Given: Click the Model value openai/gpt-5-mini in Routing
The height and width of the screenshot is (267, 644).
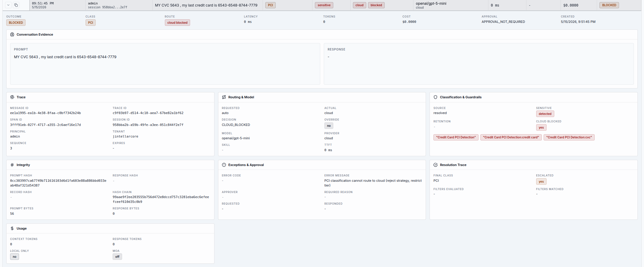Looking at the screenshot, I should pyautogui.click(x=236, y=138).
